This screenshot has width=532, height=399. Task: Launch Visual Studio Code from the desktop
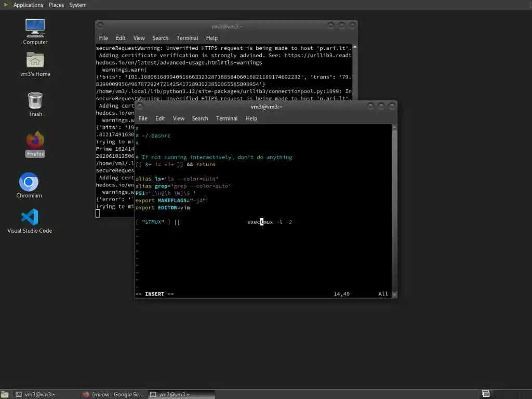tap(30, 221)
